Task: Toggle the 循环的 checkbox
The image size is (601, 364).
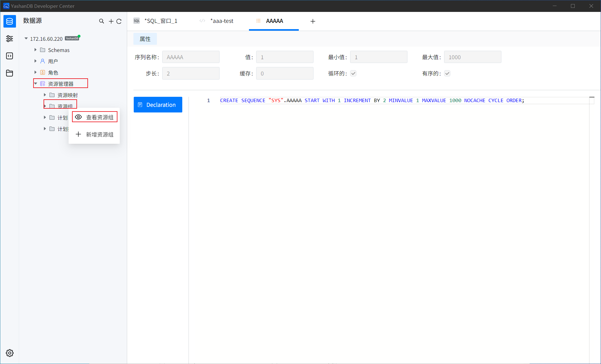Action: coord(353,74)
